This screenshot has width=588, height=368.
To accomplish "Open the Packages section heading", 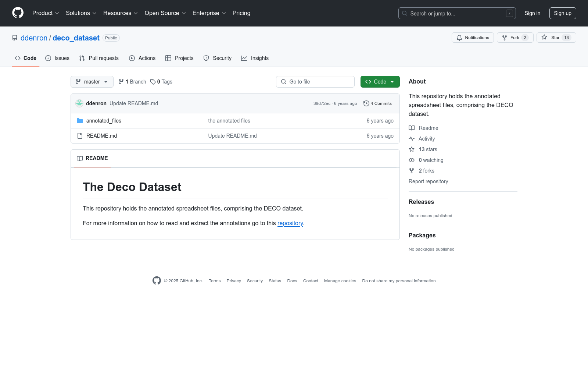I will coord(422,235).
